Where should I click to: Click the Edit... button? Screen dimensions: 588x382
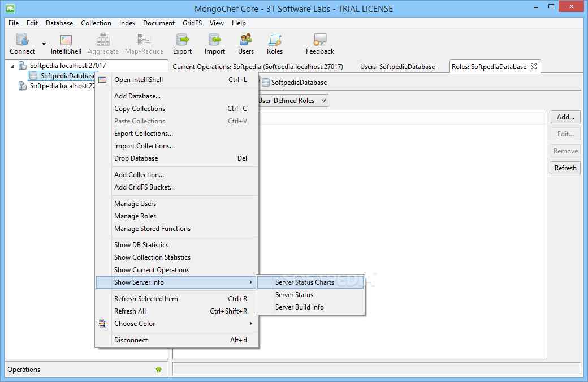tap(565, 134)
